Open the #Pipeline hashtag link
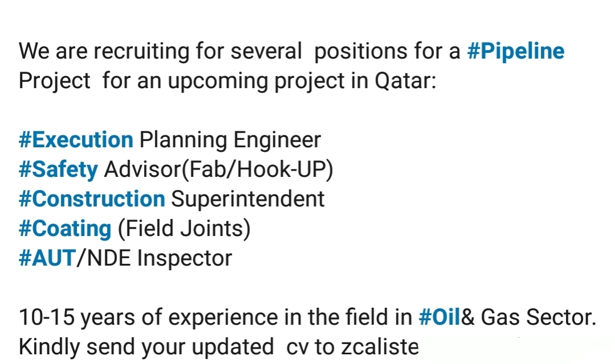 point(515,51)
